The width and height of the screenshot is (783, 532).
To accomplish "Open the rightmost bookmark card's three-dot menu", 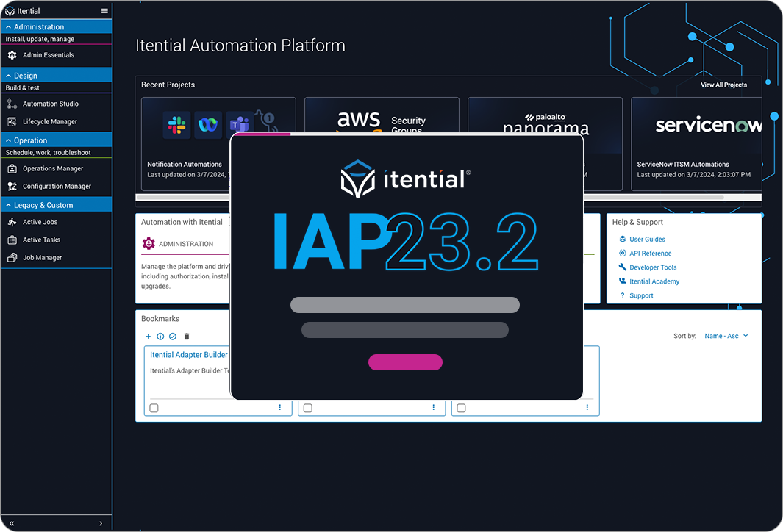I will click(587, 407).
